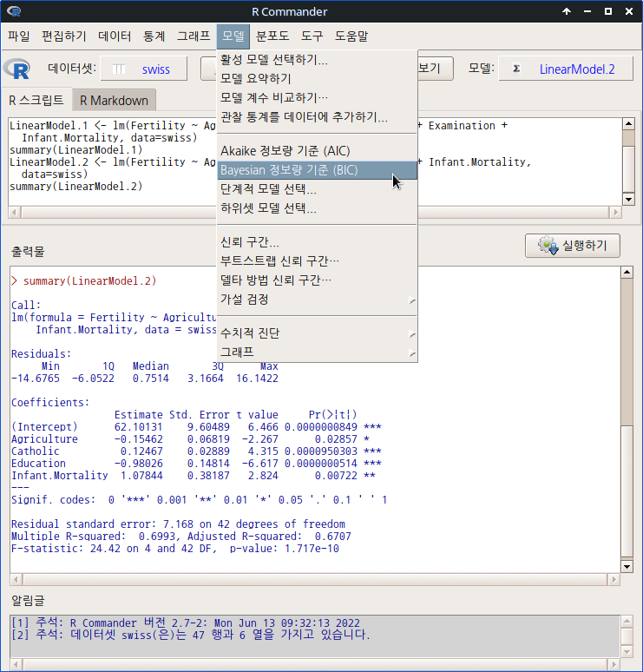Click the sigma icon next to LinearModel.2
This screenshot has width=643, height=672.
(516, 69)
